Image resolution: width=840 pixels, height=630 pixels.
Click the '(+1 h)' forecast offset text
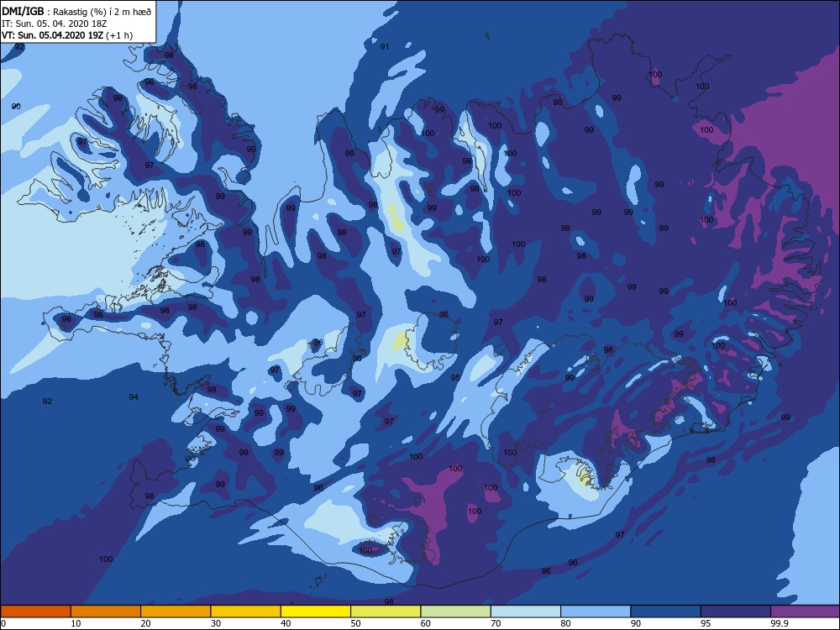click(119, 35)
